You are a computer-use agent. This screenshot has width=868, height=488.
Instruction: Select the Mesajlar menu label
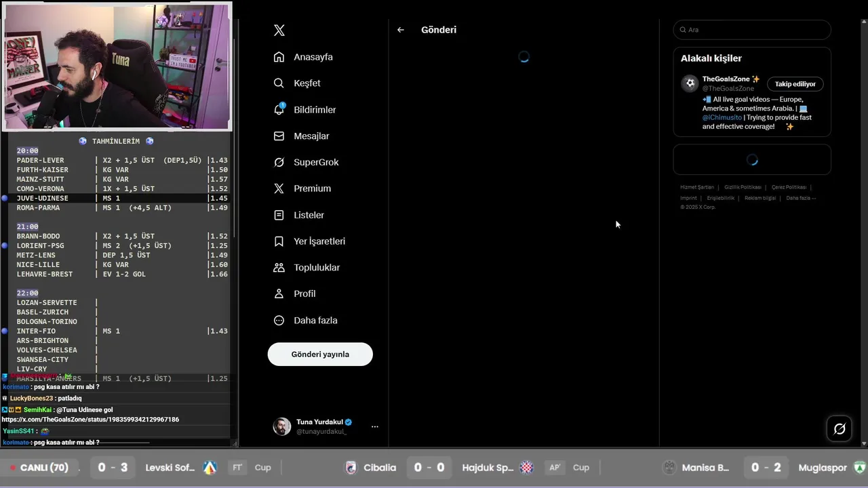[x=311, y=136]
